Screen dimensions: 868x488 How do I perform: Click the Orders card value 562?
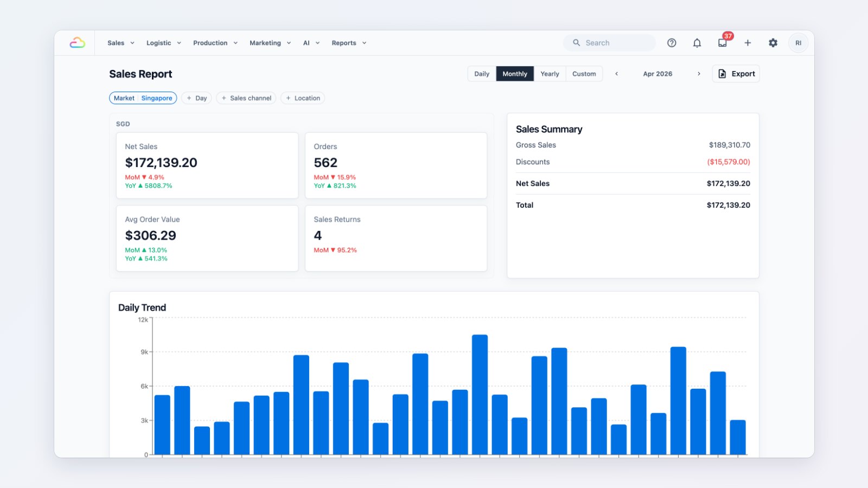tap(325, 163)
